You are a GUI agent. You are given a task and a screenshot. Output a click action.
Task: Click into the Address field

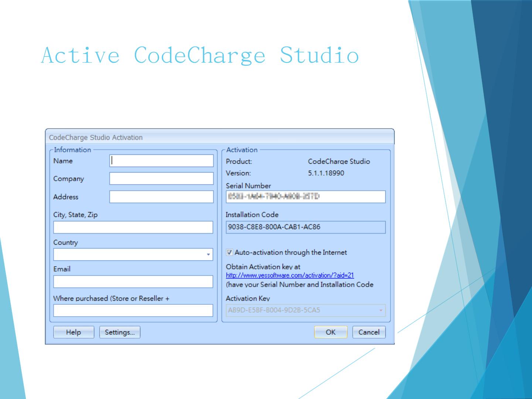point(161,197)
